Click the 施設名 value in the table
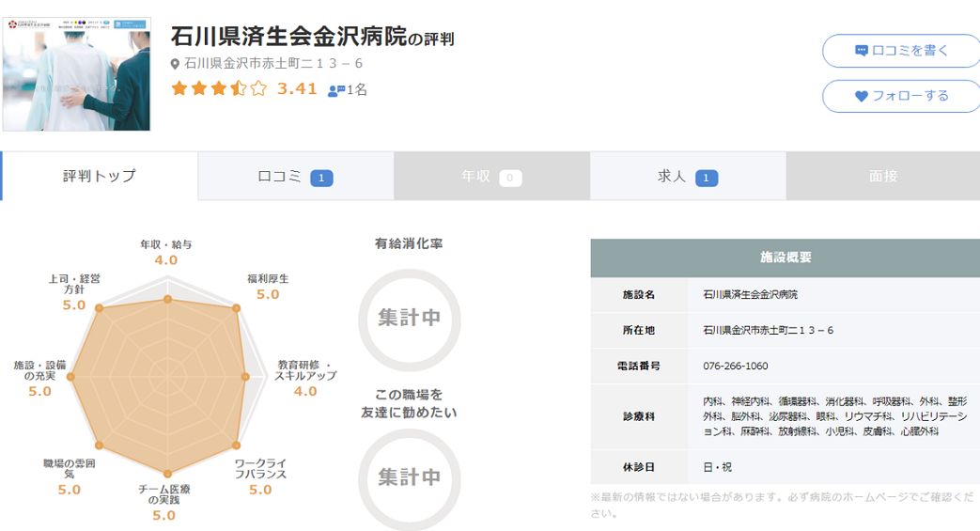 (x=750, y=294)
